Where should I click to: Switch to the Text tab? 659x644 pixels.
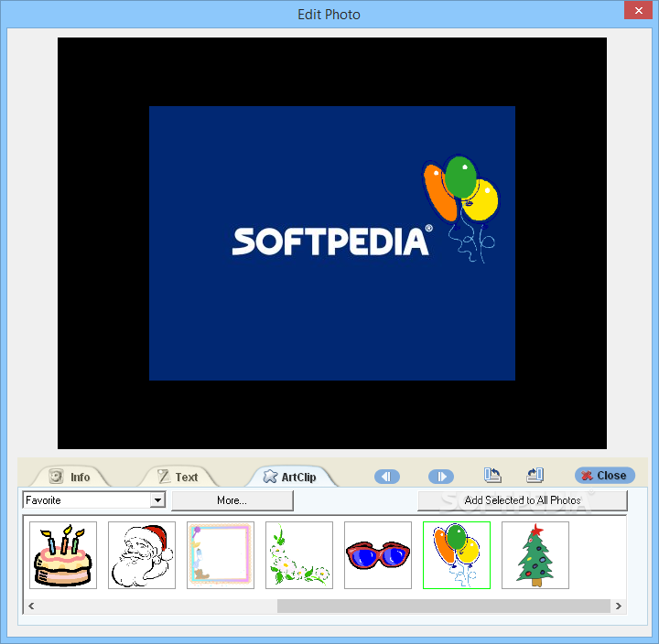click(x=178, y=477)
